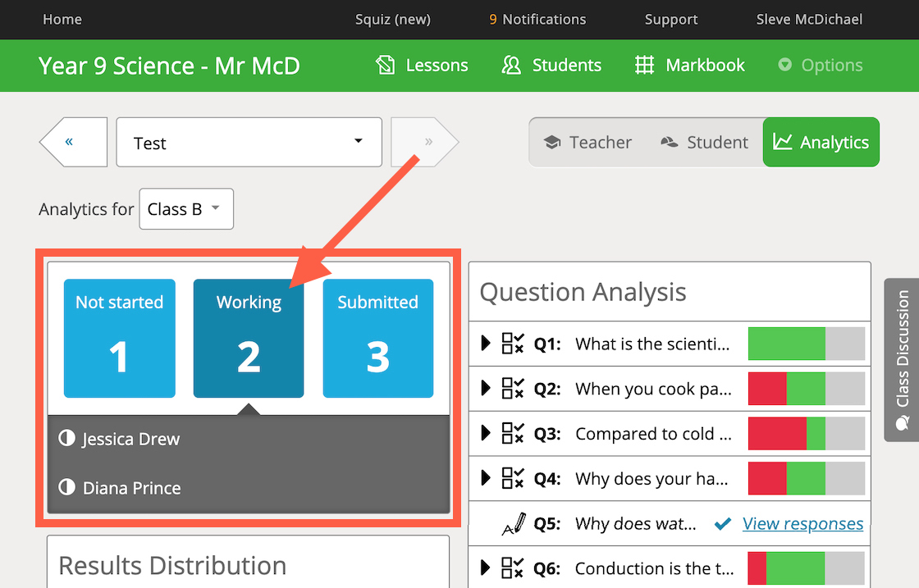
Task: Go to Home in top bar
Action: (x=62, y=20)
